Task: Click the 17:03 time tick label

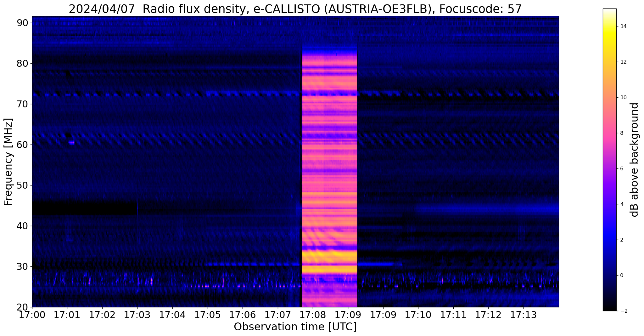Action: coord(137,315)
